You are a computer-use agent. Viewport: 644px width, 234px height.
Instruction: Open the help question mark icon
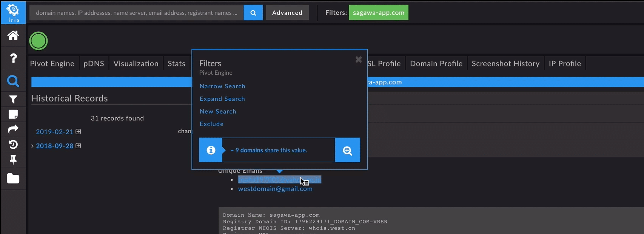(x=14, y=58)
